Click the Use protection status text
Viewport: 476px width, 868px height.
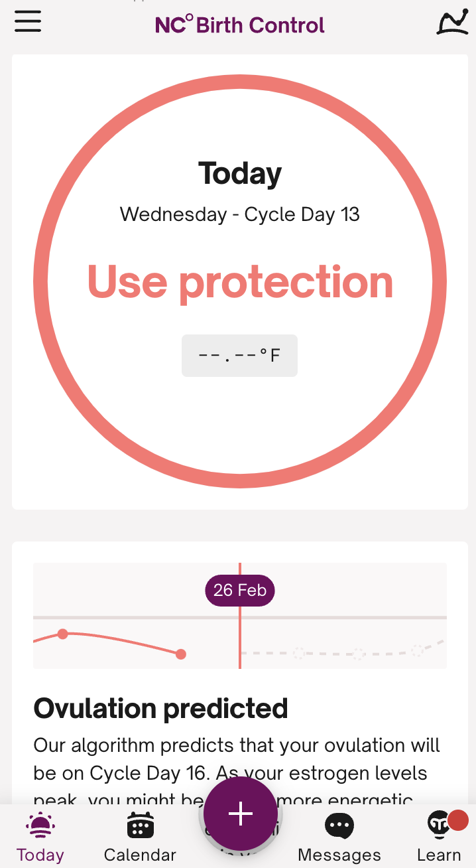point(240,282)
